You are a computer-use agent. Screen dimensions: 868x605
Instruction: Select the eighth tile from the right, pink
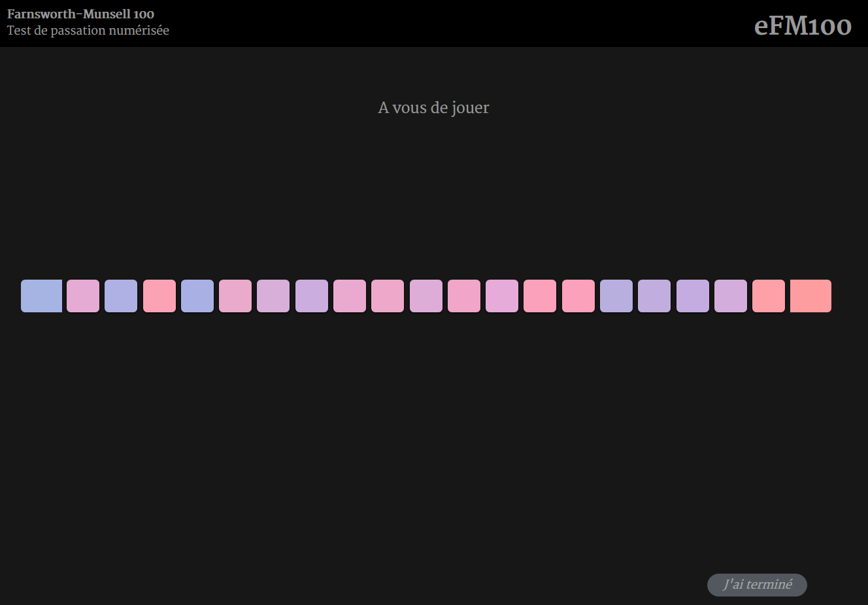pyautogui.click(x=540, y=296)
